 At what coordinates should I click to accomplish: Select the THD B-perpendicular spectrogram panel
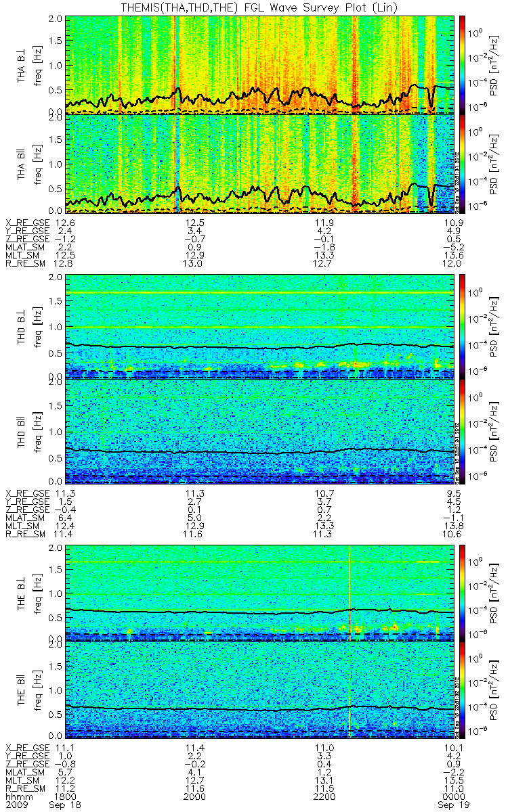click(x=259, y=325)
